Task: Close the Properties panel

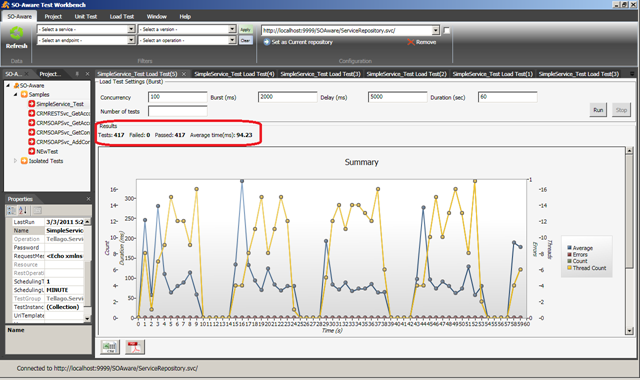Action: coord(88,199)
